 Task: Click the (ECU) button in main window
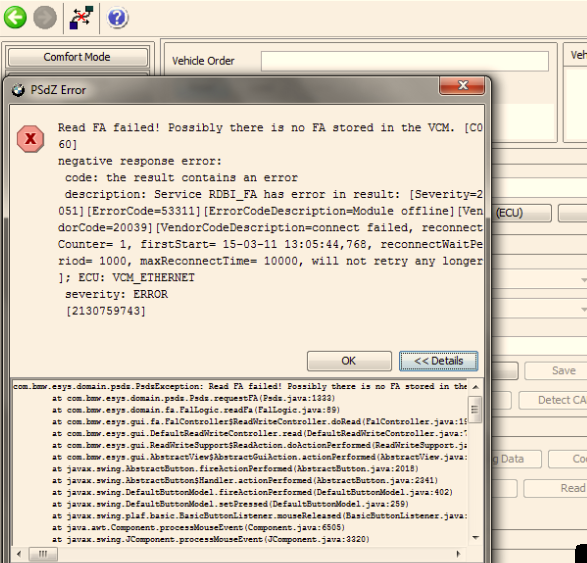tap(521, 213)
